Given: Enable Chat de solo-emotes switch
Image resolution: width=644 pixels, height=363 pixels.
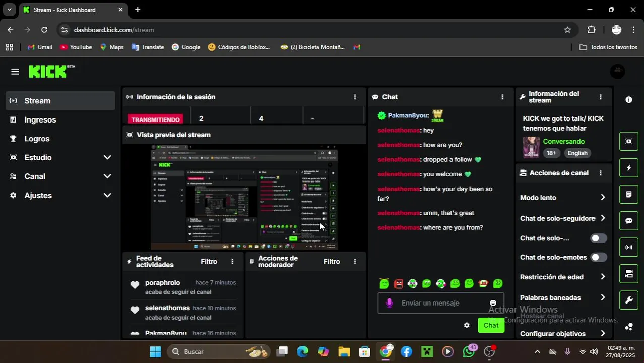Looking at the screenshot, I should pos(599,257).
